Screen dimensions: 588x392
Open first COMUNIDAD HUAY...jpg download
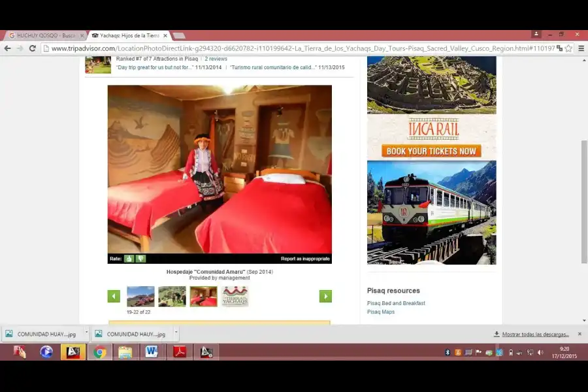pyautogui.click(x=42, y=334)
